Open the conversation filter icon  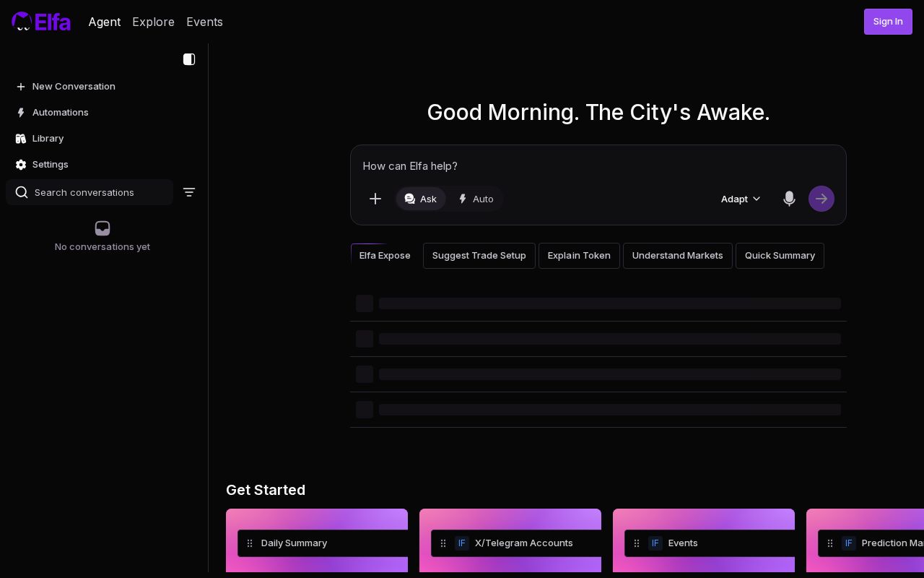point(189,192)
